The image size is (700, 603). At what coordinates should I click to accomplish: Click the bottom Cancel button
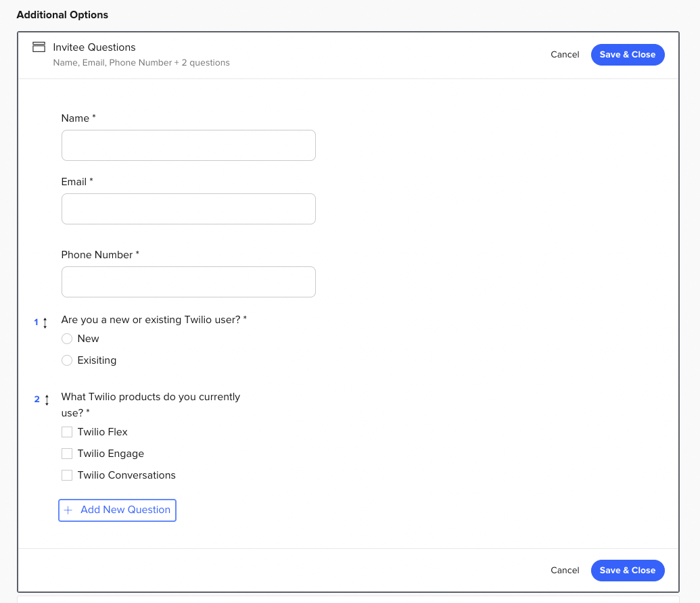565,571
